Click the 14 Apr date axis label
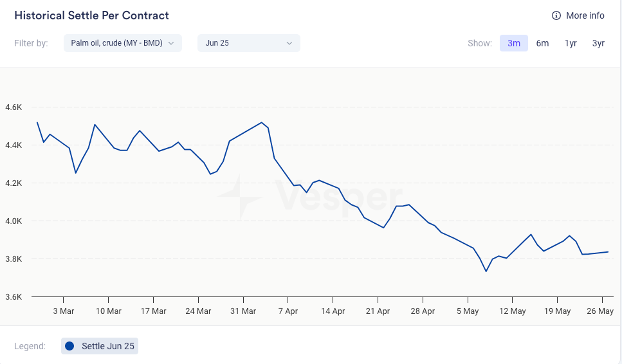This screenshot has height=364, width=622. tap(333, 311)
